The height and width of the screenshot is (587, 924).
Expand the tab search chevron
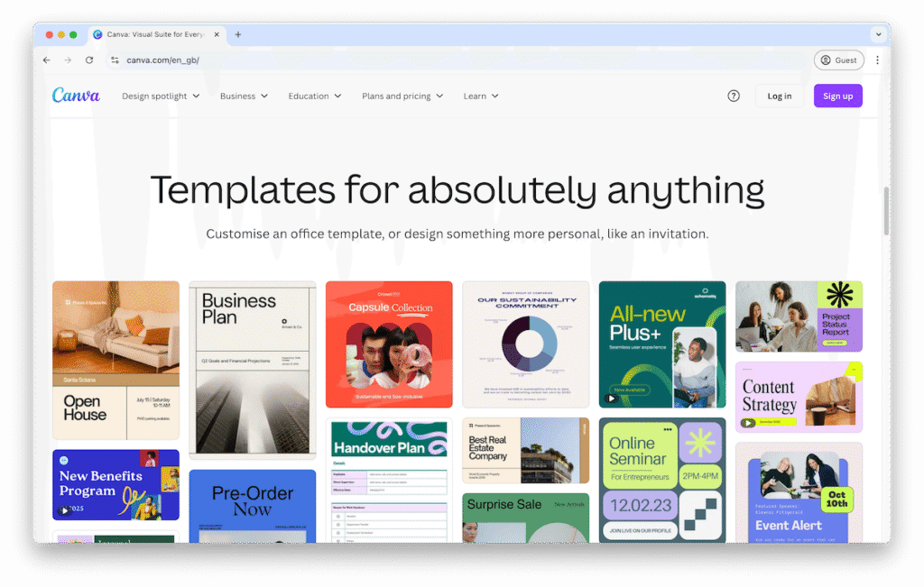click(x=879, y=35)
